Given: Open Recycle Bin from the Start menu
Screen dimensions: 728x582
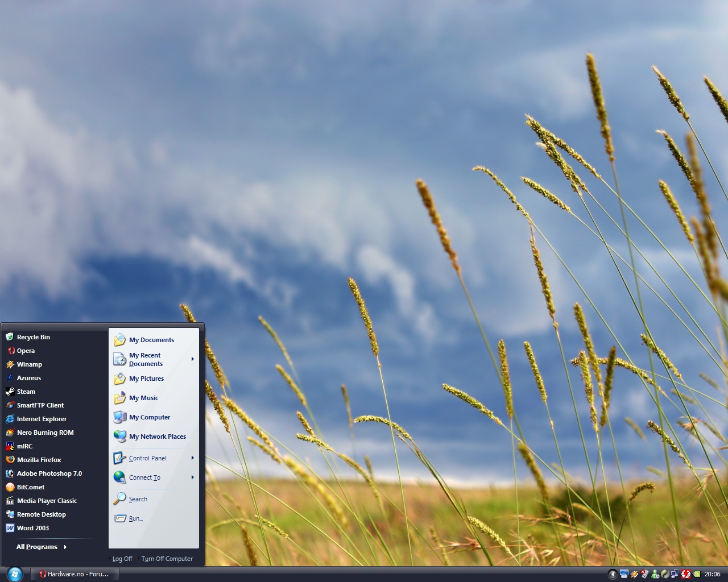Looking at the screenshot, I should (28, 337).
